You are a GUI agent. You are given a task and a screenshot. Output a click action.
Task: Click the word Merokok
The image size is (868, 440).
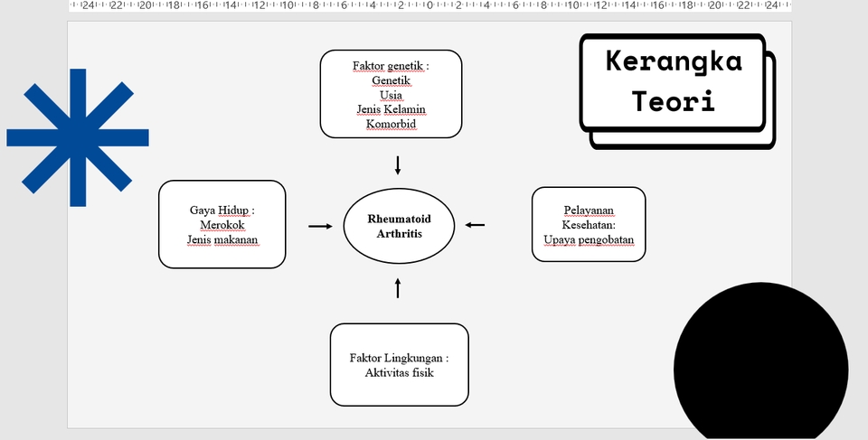[x=222, y=225]
